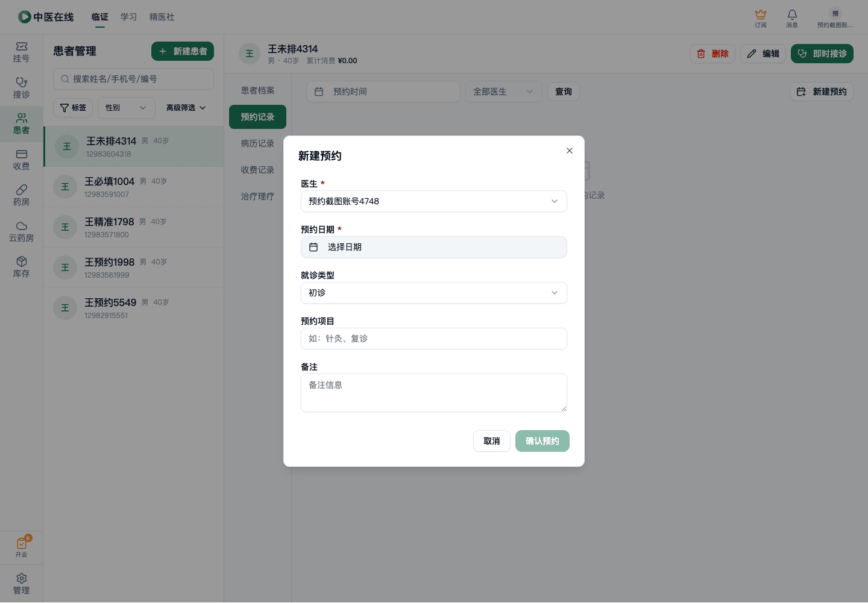The height and width of the screenshot is (603, 868).
Task: Click the 预约项目 input field
Action: (x=434, y=339)
